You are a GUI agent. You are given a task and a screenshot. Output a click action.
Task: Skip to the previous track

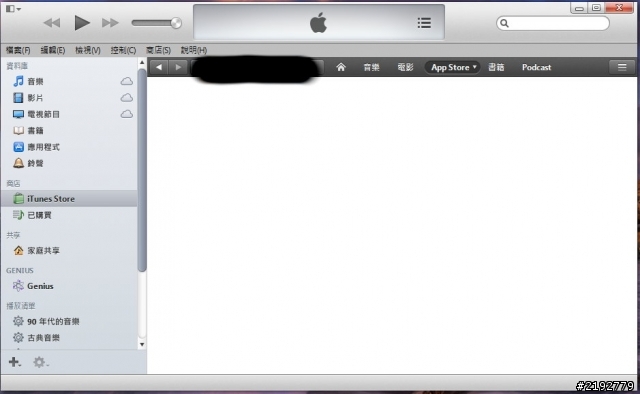point(52,23)
